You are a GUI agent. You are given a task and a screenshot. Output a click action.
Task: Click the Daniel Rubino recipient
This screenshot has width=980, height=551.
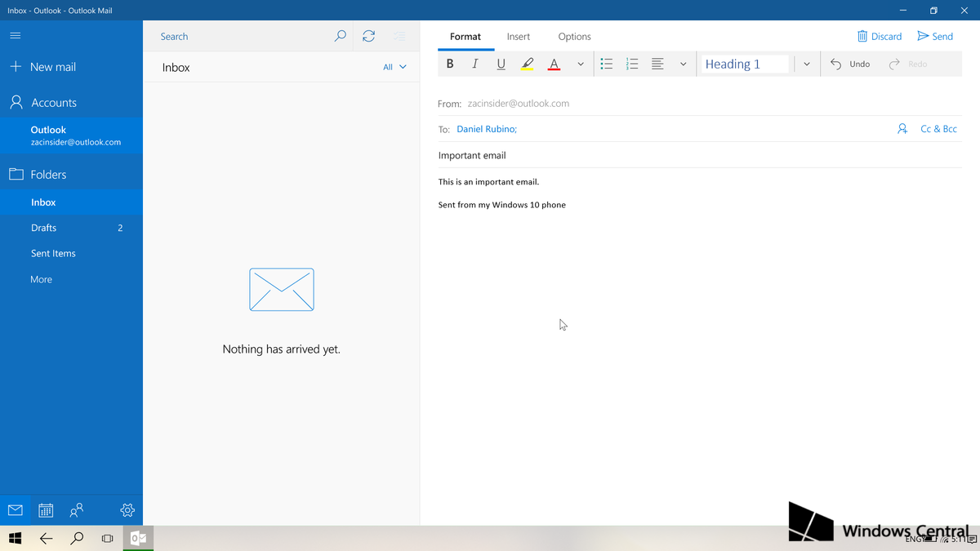(x=487, y=129)
